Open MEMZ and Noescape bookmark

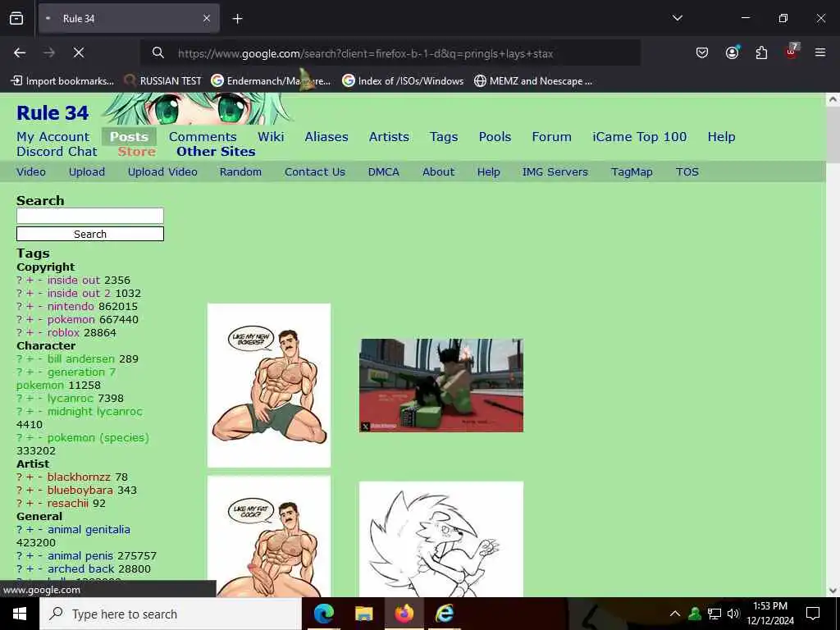(x=533, y=81)
